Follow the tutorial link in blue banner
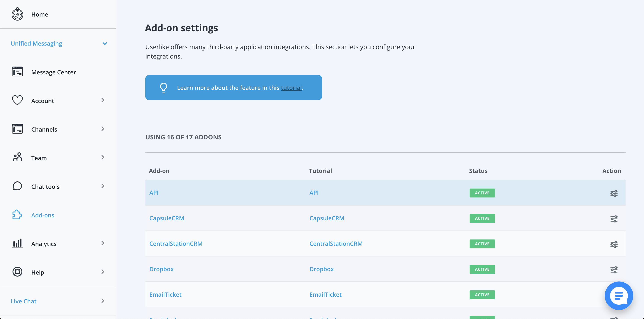 click(x=291, y=88)
